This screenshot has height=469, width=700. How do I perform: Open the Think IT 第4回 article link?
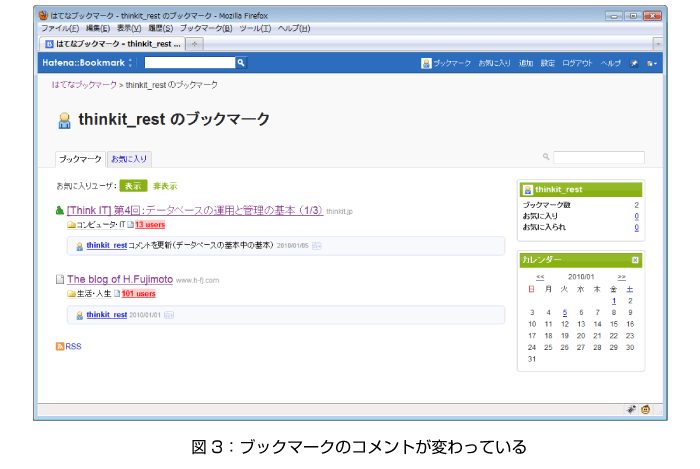tap(195, 210)
